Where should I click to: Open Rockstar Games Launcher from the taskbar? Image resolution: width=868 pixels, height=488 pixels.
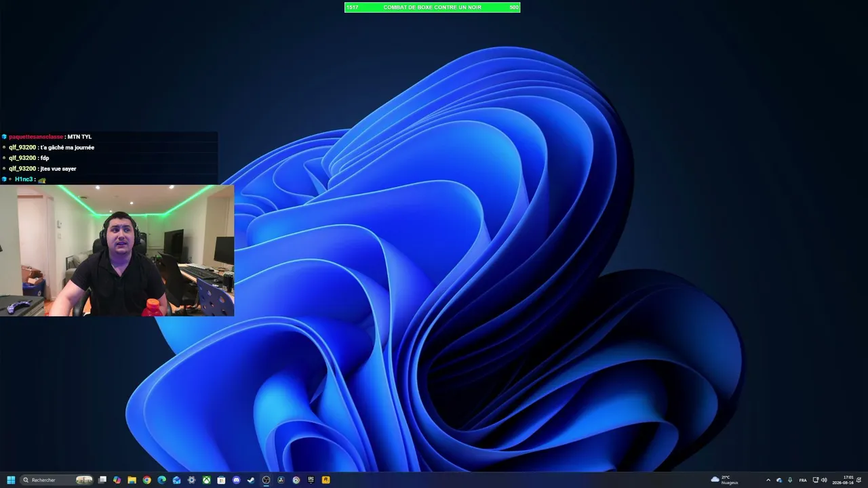pos(326,480)
